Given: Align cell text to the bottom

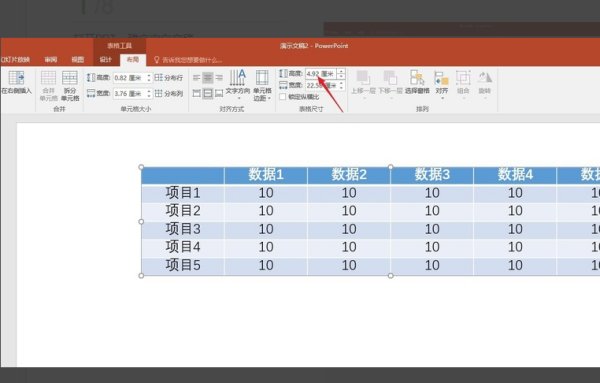Looking at the screenshot, I should click(219, 93).
